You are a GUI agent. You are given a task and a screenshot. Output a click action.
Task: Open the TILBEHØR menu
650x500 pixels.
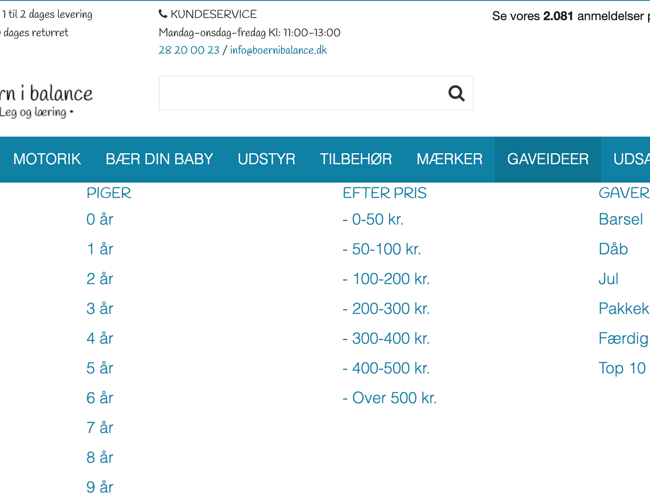point(356,159)
